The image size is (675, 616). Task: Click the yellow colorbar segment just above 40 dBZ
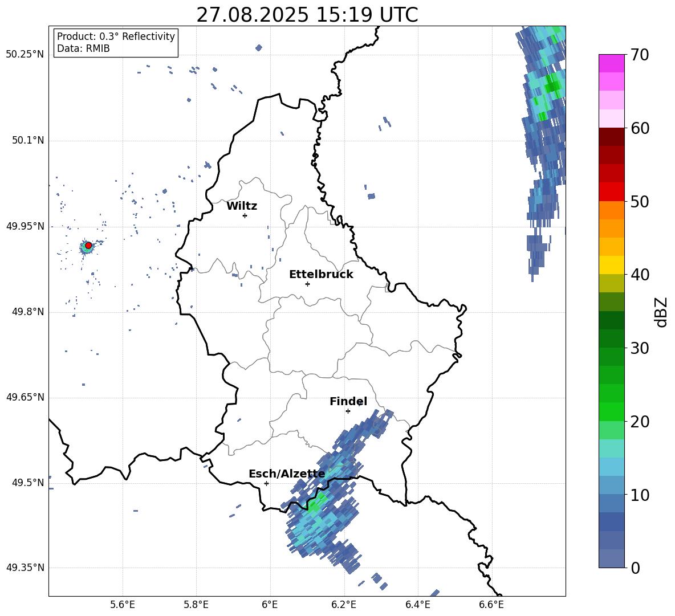click(611, 265)
